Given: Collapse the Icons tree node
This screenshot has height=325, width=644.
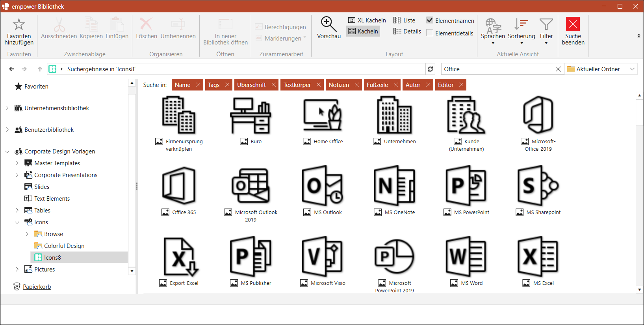Looking at the screenshot, I should [17, 222].
